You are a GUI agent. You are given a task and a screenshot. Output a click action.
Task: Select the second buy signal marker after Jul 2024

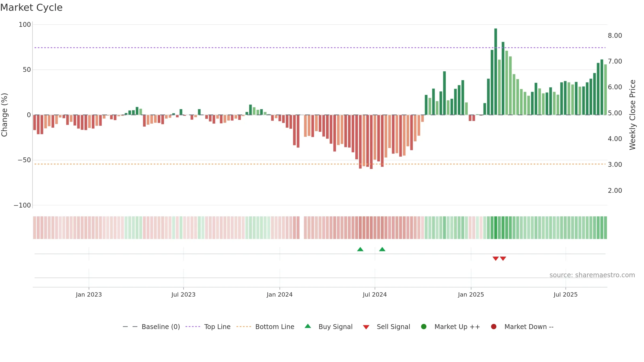click(x=382, y=249)
